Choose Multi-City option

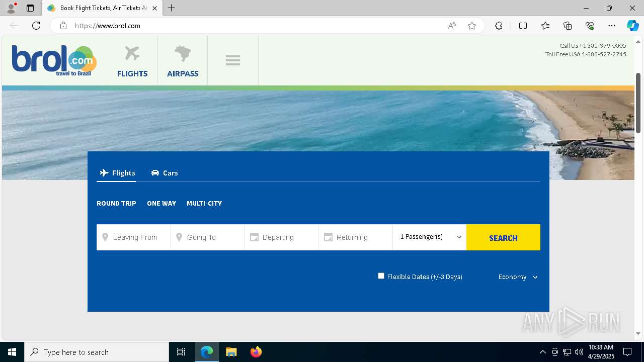click(x=204, y=204)
